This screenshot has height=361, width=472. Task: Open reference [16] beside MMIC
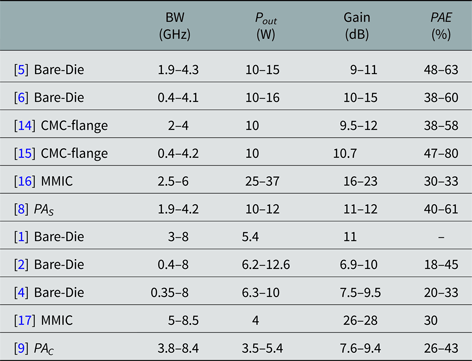pyautogui.click(x=24, y=181)
